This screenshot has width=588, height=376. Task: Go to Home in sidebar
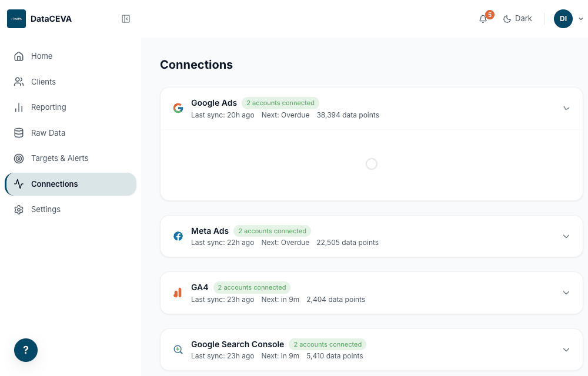coord(71,56)
